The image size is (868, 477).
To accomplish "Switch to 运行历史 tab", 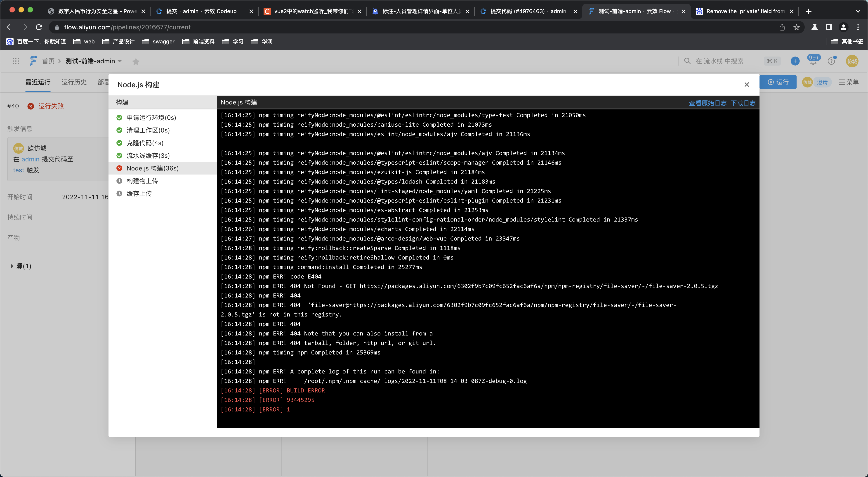I will point(74,82).
